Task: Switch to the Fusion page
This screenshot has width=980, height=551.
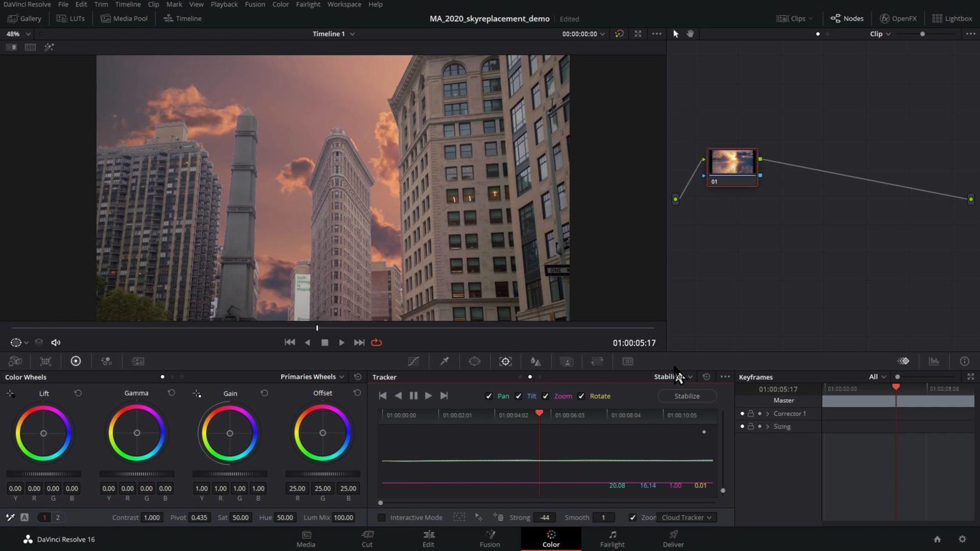Action: [x=489, y=539]
